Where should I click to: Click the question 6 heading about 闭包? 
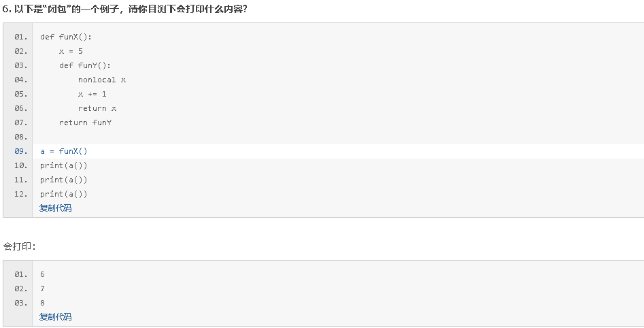click(x=125, y=8)
